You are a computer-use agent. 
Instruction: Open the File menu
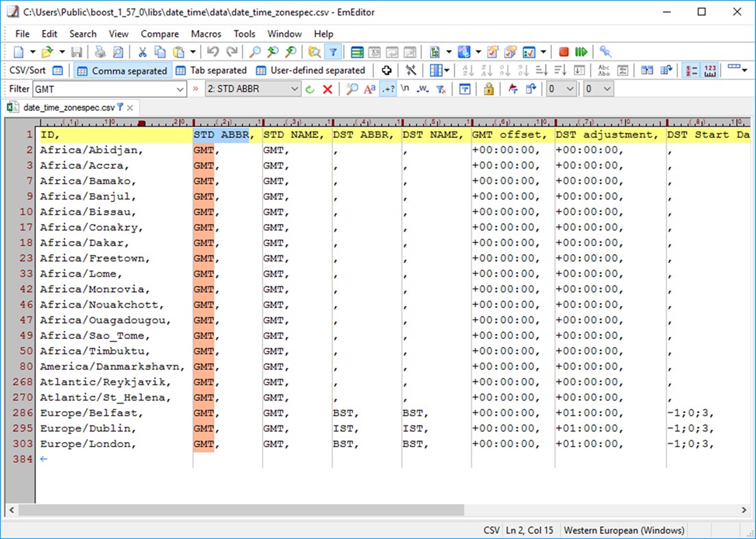coord(22,34)
